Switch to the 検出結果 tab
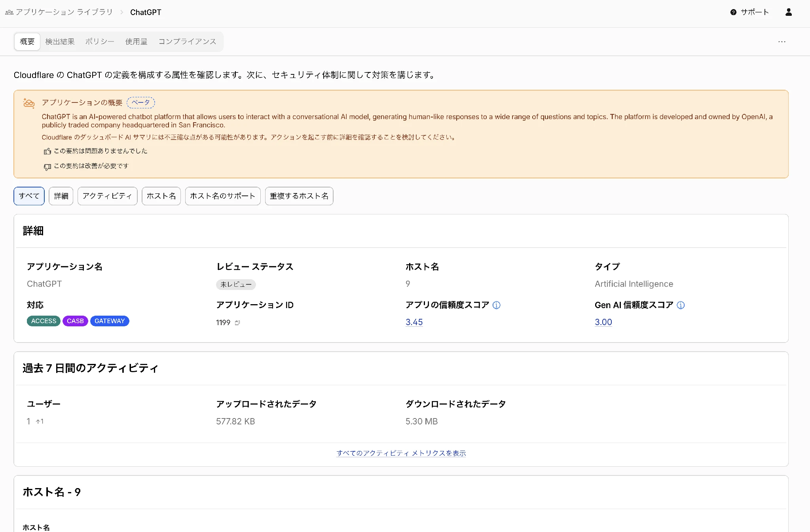 (x=60, y=42)
